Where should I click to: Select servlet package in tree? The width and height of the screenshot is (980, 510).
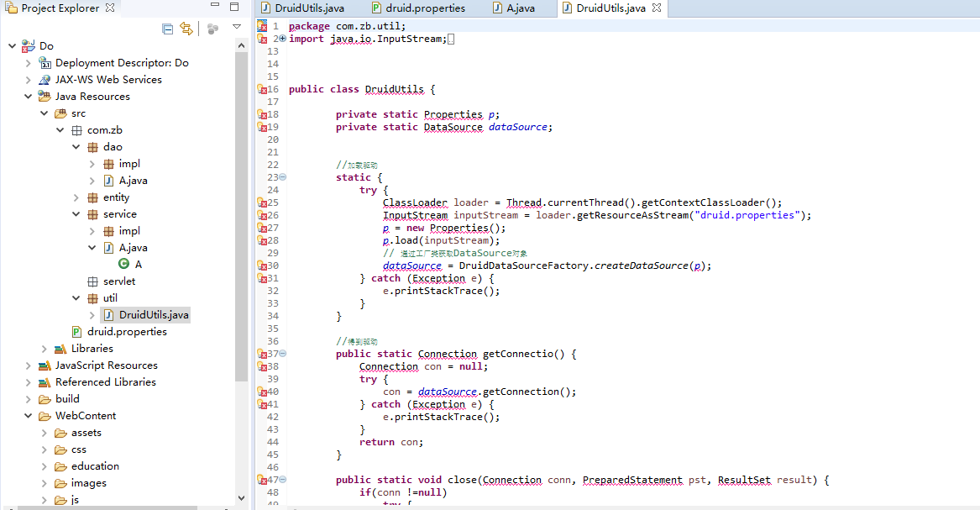pyautogui.click(x=111, y=281)
